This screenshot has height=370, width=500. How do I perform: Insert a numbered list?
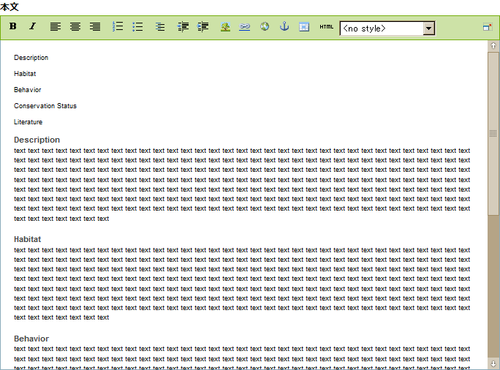coord(118,27)
